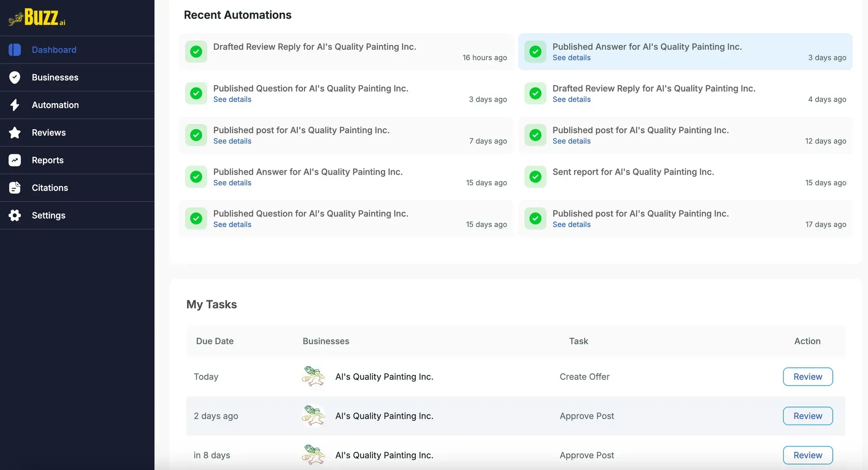Open Settings from the sidebar
Viewport: 868px width, 470px height.
pos(77,215)
